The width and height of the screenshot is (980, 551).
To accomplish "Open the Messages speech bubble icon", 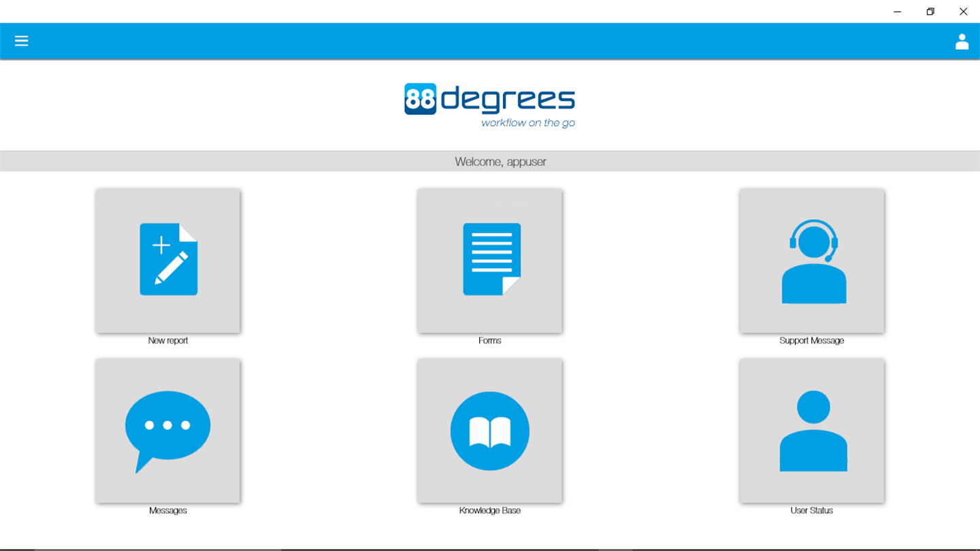I will pyautogui.click(x=168, y=431).
